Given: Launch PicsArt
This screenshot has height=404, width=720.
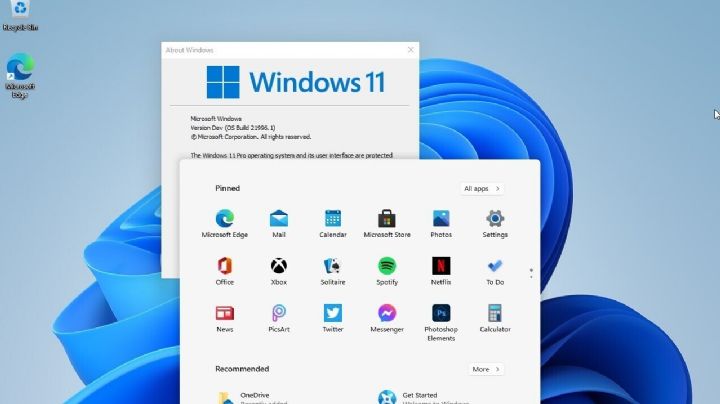Looking at the screenshot, I should (x=279, y=319).
